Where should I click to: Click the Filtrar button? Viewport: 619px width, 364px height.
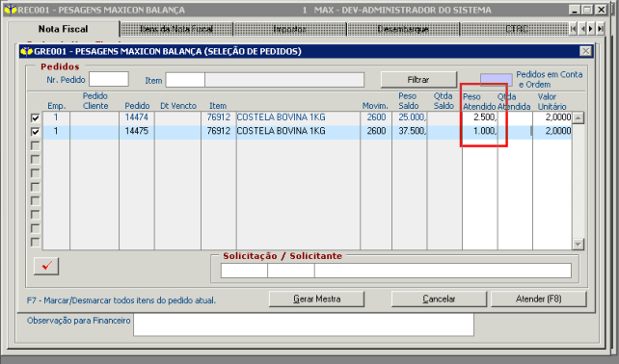pyautogui.click(x=418, y=80)
